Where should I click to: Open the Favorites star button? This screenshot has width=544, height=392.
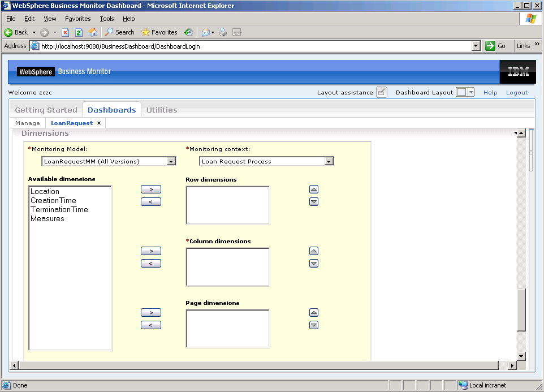click(159, 32)
